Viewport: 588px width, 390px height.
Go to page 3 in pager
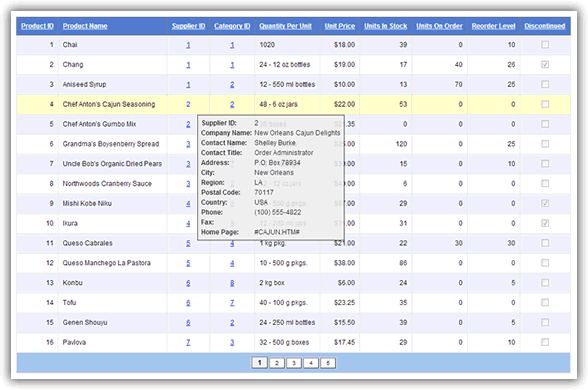pyautogui.click(x=294, y=363)
